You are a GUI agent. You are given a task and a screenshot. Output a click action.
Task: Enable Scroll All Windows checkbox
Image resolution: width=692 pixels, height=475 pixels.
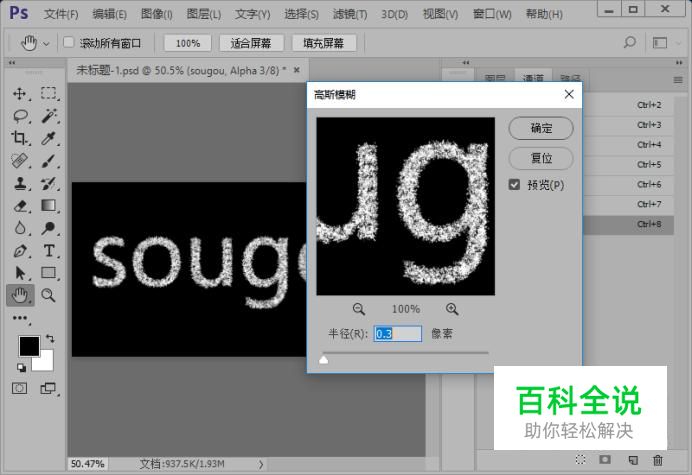pos(68,42)
